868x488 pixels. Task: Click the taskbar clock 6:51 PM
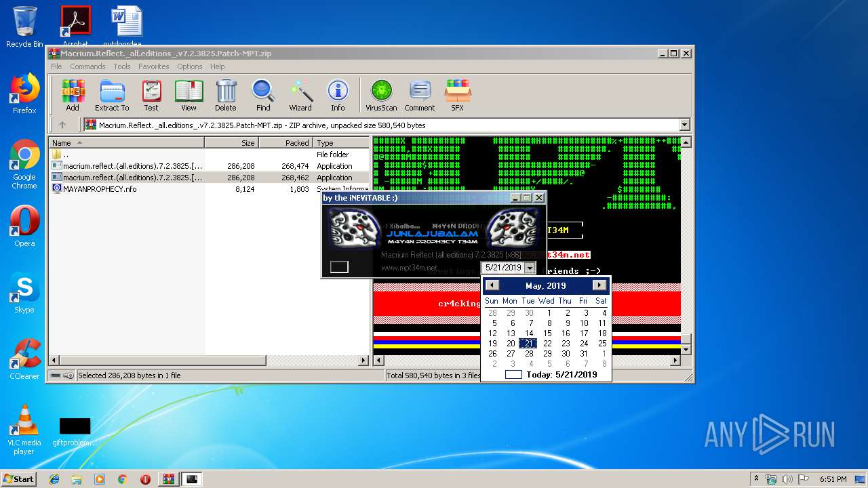(x=833, y=479)
